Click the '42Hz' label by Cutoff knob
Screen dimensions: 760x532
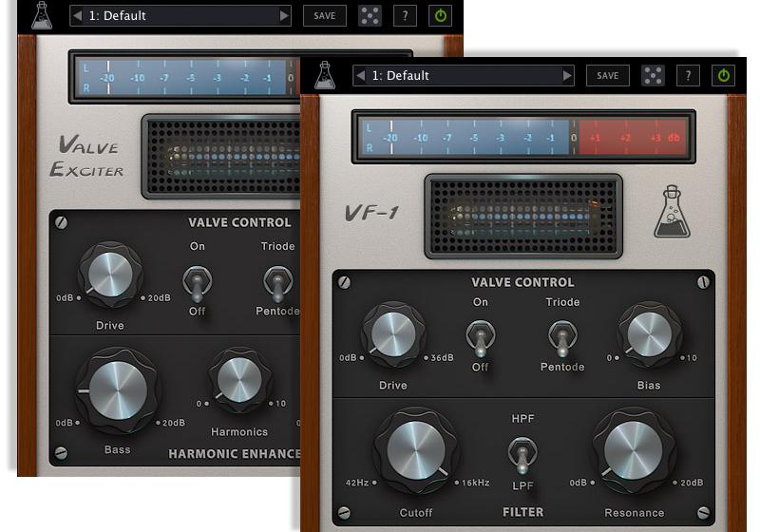point(357,483)
